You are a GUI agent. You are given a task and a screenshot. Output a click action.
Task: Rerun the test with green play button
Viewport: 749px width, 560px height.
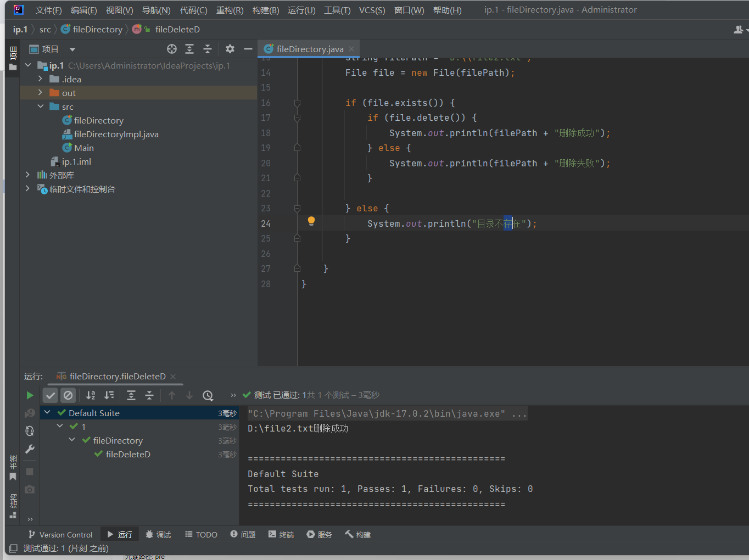(30, 395)
